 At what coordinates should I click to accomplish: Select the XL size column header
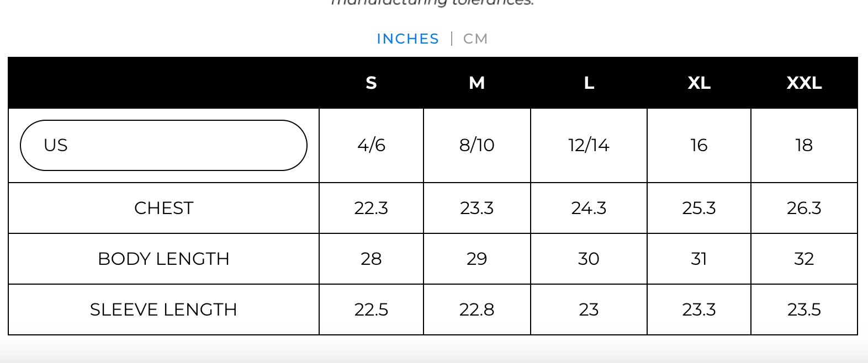tap(698, 83)
